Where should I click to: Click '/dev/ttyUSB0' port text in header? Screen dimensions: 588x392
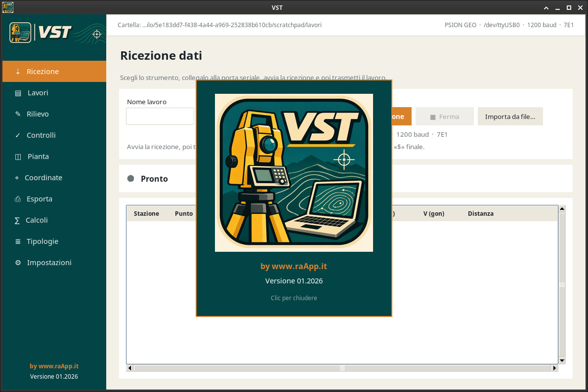(x=502, y=25)
